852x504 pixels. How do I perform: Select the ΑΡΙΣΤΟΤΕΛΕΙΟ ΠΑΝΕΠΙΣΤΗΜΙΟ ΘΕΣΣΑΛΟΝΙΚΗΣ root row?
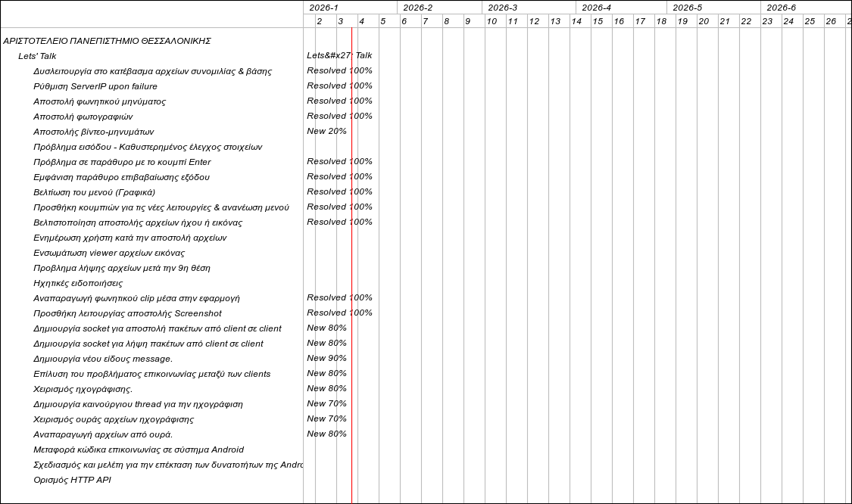(x=107, y=41)
